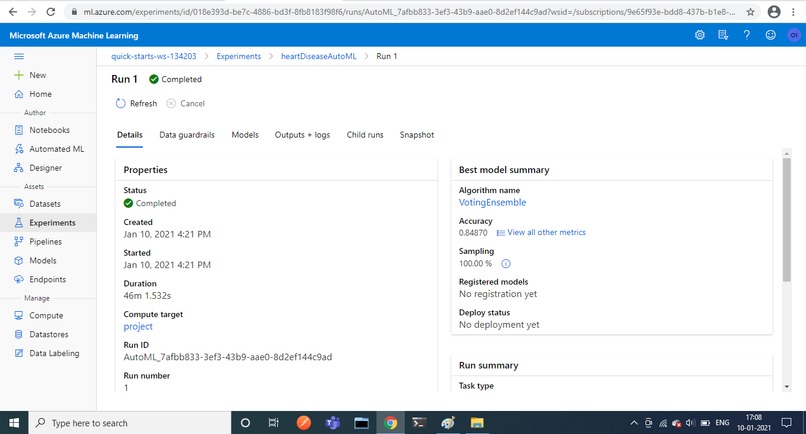
Task: Open Azure ML settings gear
Action: [700, 35]
